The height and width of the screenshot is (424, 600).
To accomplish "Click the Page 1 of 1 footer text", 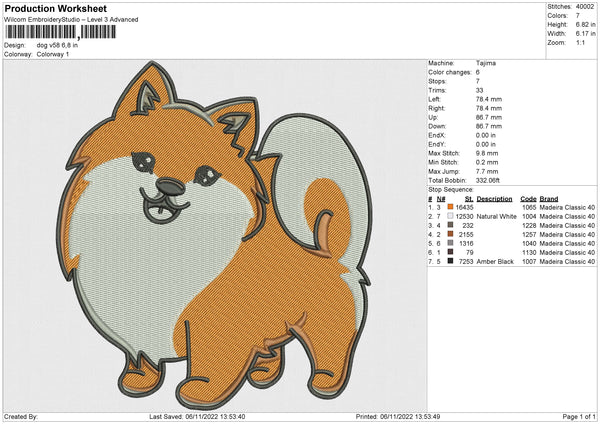I will click(x=573, y=416).
